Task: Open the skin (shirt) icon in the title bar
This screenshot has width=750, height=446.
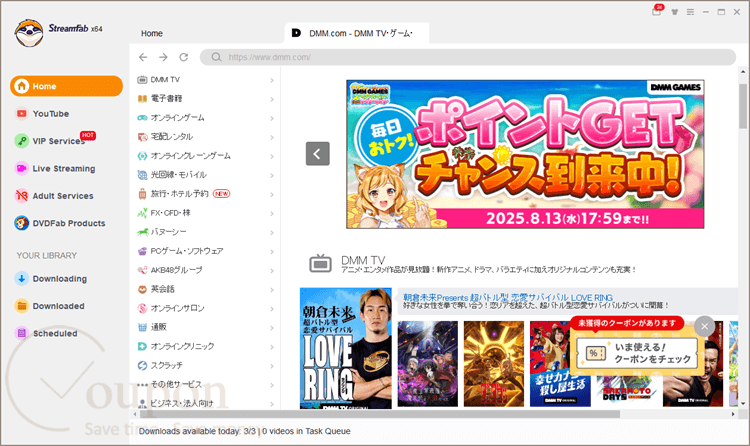Action: 674,12
